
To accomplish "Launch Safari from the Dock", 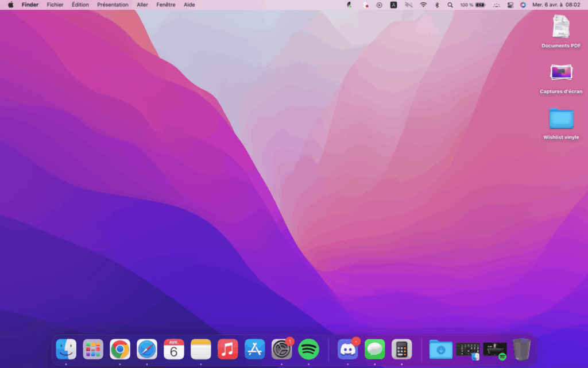I will click(x=147, y=349).
